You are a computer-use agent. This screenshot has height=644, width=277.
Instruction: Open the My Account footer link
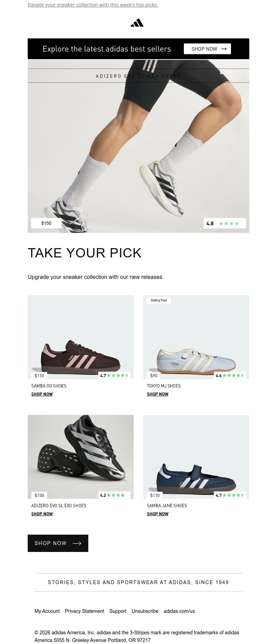pos(47,611)
